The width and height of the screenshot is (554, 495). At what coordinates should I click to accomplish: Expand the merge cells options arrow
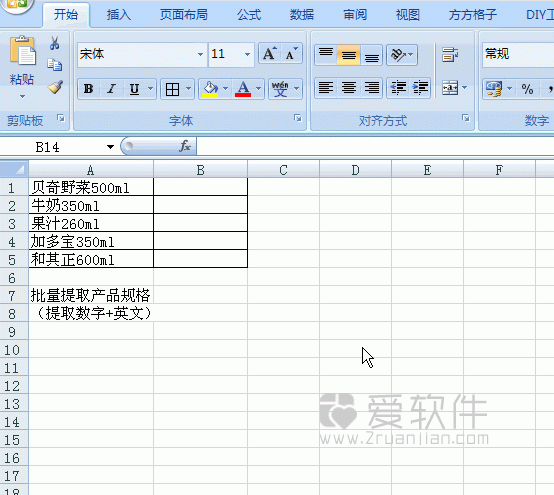point(465,88)
